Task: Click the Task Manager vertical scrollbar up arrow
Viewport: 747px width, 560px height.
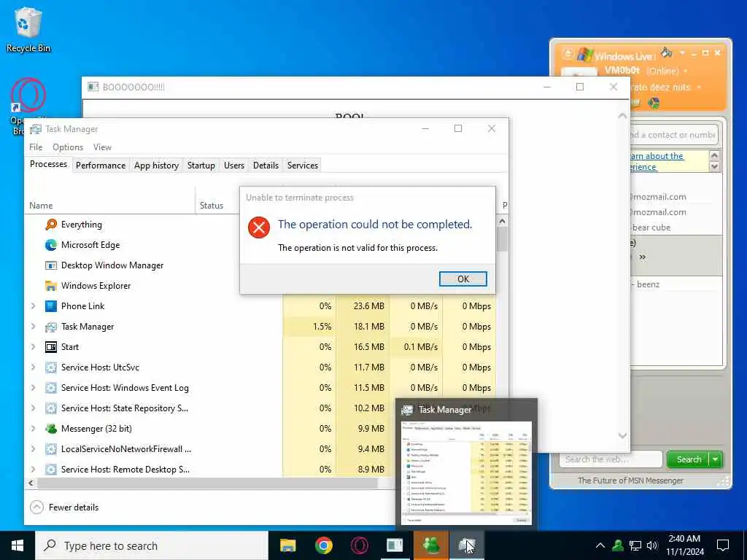Action: (502, 221)
